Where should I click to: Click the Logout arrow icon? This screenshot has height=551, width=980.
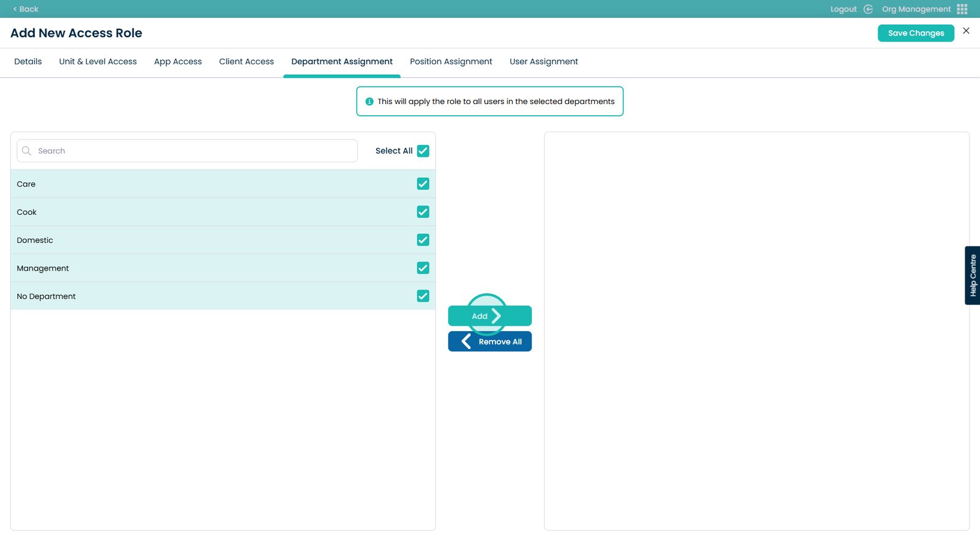[868, 9]
